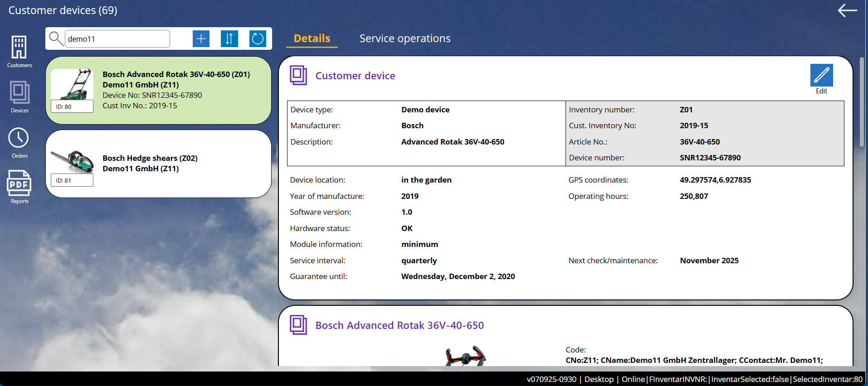This screenshot has width=868, height=386.
Task: Click the Module information minimum value
Action: click(419, 244)
